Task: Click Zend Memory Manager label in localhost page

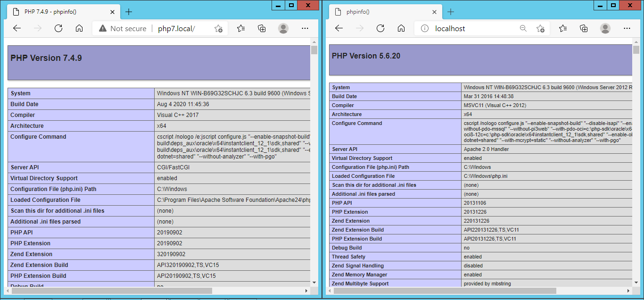Action: [x=359, y=275]
